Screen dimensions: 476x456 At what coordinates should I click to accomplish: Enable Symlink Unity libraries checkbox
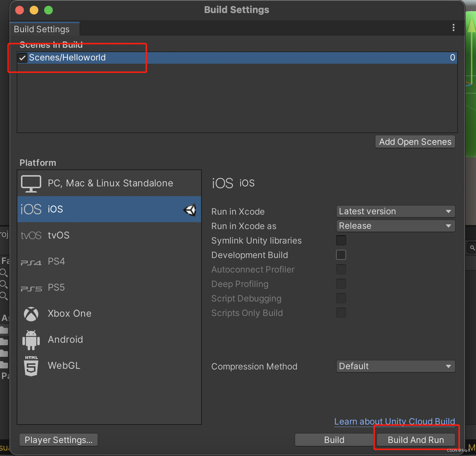(341, 240)
